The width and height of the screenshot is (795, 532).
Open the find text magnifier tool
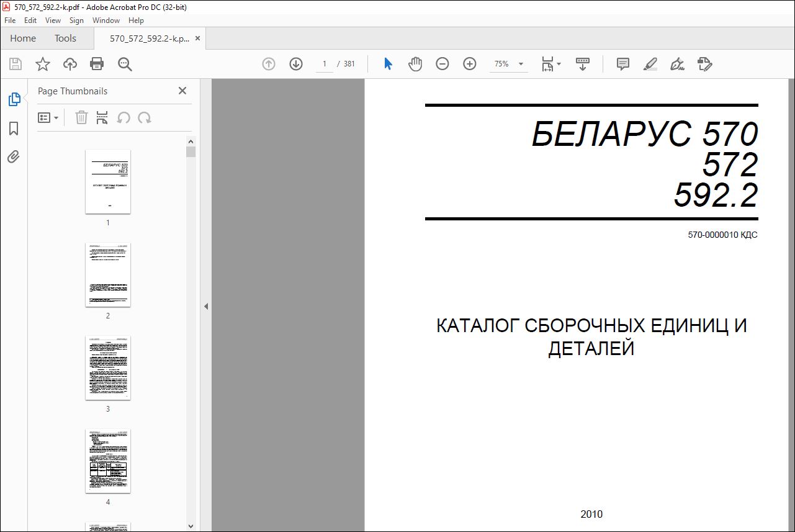[125, 64]
